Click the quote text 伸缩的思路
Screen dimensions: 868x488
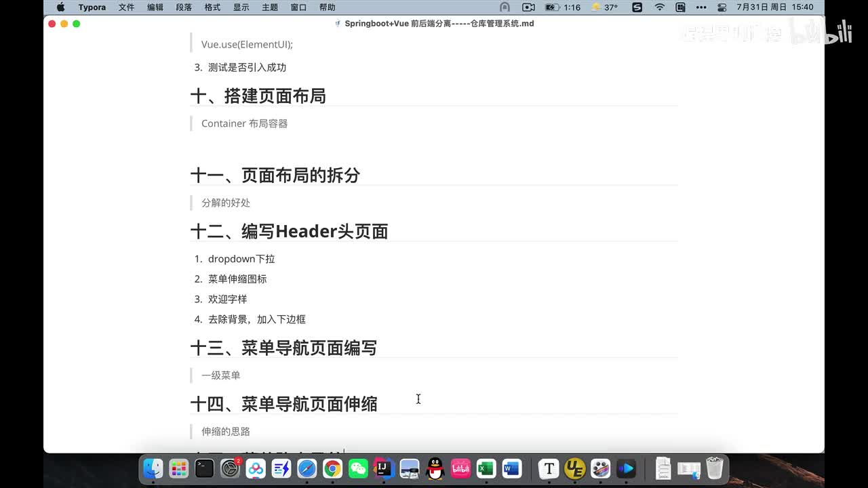click(x=226, y=431)
